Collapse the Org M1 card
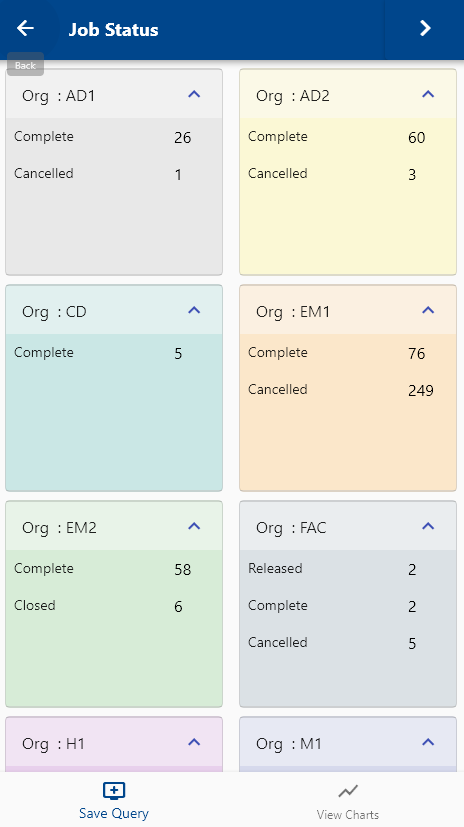The image size is (464, 827). [x=428, y=742]
